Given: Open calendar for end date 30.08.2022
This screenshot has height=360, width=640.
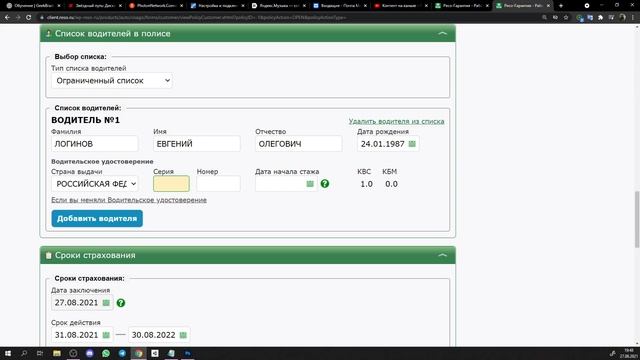Looking at the screenshot, I should pos(183,335).
